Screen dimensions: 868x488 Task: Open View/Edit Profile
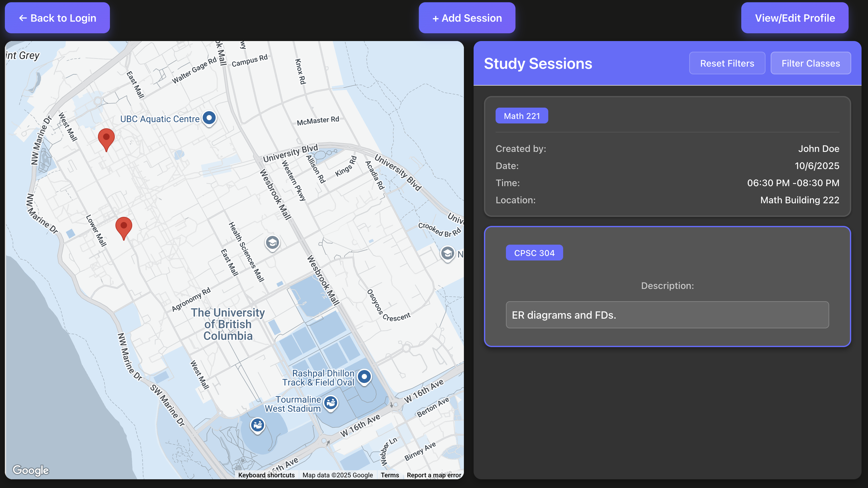[x=795, y=18]
